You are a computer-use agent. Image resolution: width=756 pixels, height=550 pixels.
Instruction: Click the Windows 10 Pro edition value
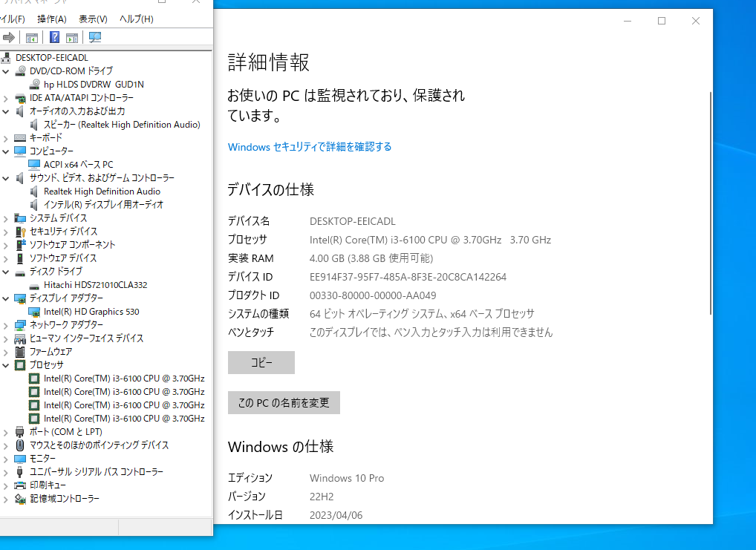(x=347, y=478)
